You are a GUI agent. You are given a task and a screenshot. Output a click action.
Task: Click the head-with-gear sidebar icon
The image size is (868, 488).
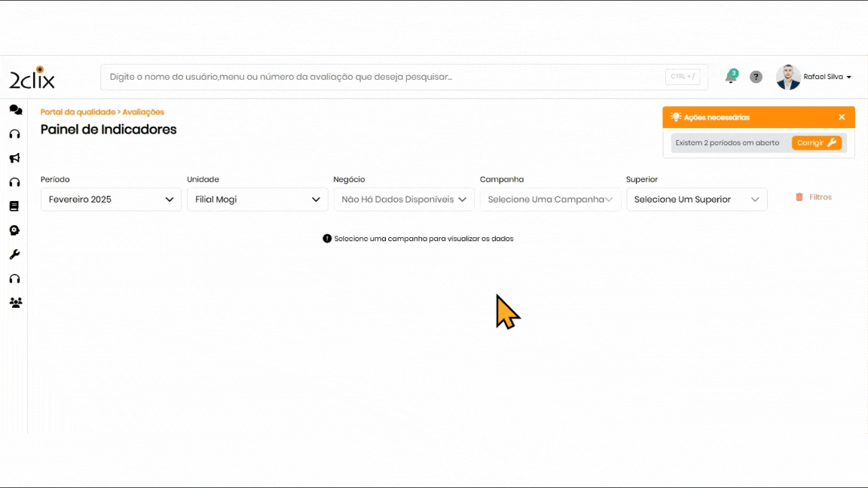14,230
